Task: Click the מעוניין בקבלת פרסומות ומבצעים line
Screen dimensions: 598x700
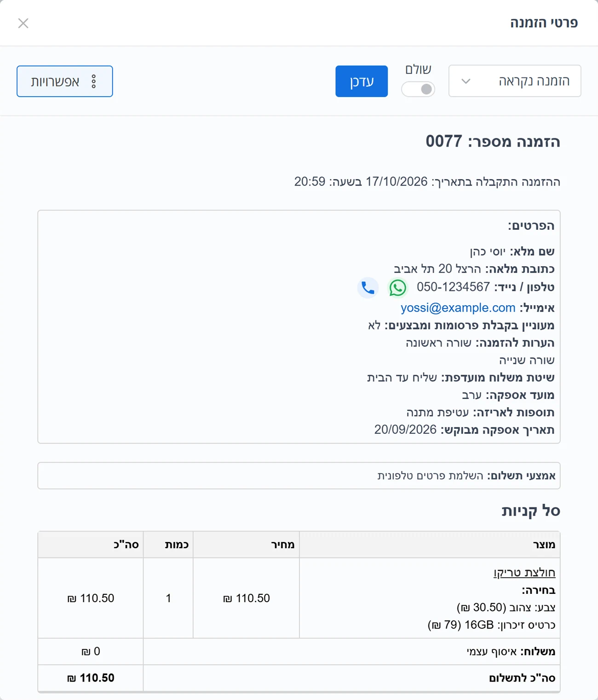Action: pyautogui.click(x=461, y=325)
